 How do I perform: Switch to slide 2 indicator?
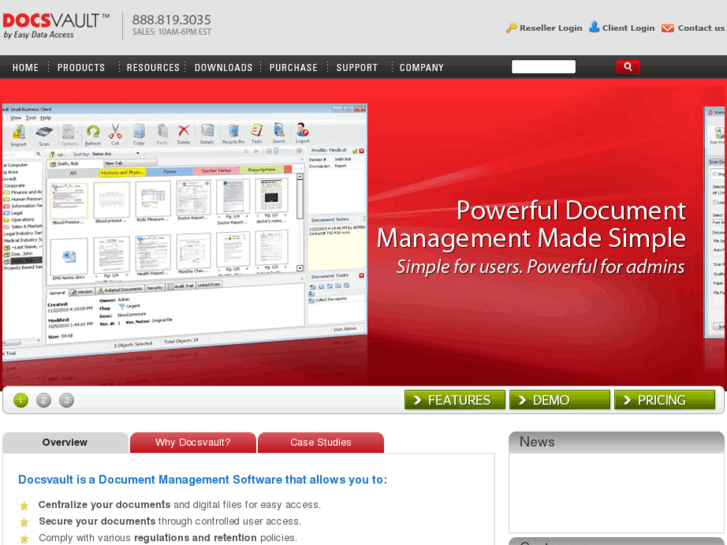click(44, 400)
